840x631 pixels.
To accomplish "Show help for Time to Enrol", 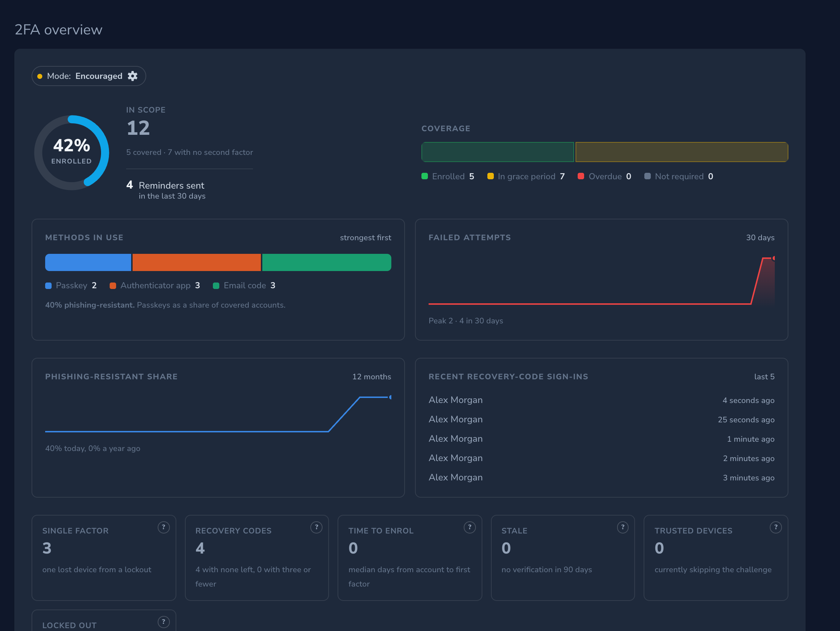I will pos(470,527).
